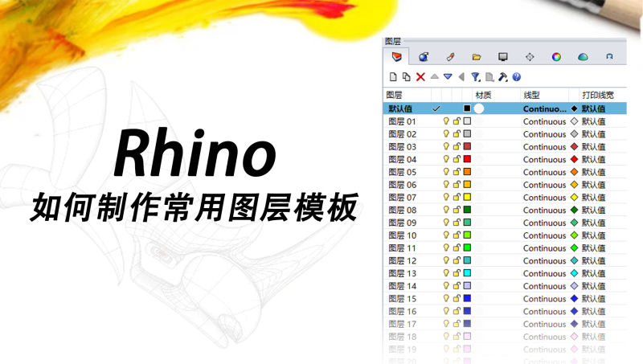Open the 线型 Continuous dropdown for 图层 05
The width and height of the screenshot is (643, 364).
(x=544, y=172)
